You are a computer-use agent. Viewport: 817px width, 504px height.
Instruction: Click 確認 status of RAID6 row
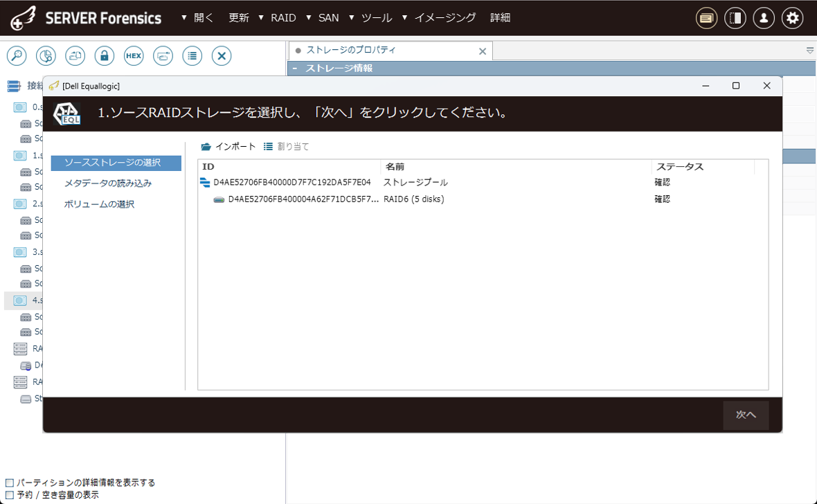coord(662,199)
